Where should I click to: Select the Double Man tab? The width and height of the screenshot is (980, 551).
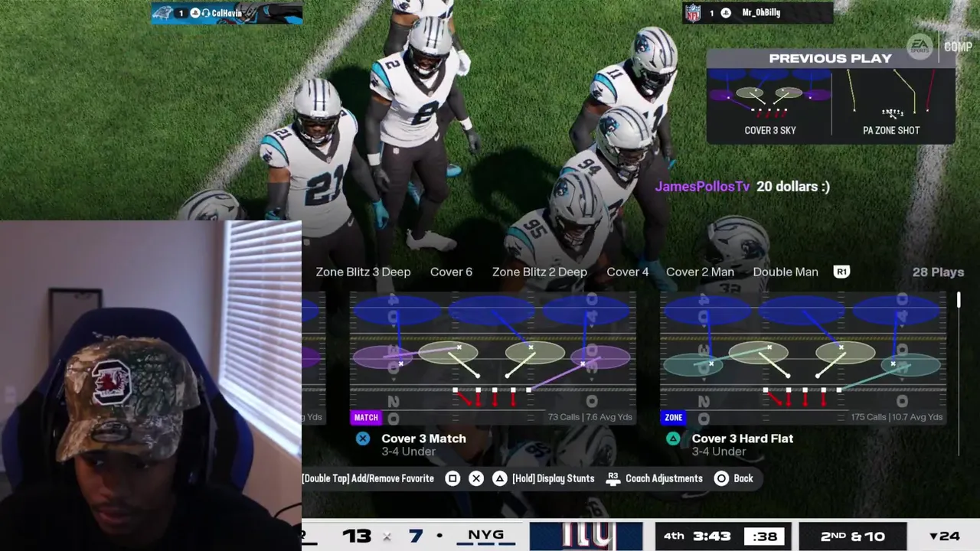point(786,272)
